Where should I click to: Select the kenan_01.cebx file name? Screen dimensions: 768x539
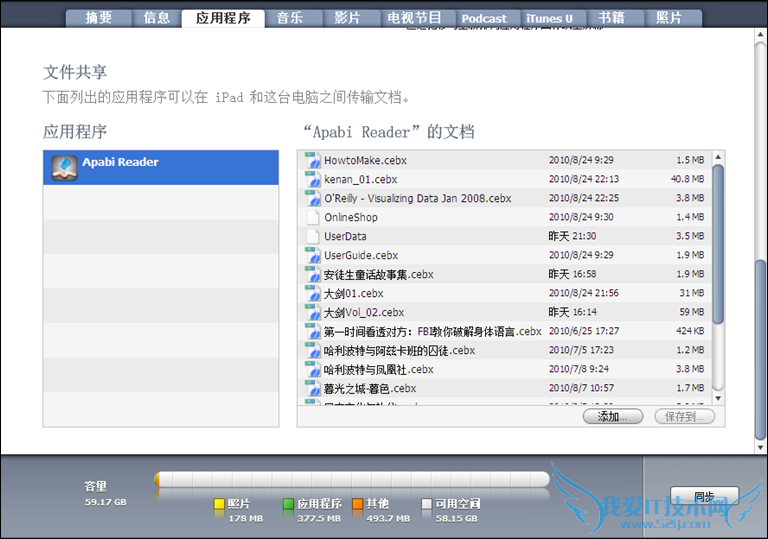[x=360, y=180]
